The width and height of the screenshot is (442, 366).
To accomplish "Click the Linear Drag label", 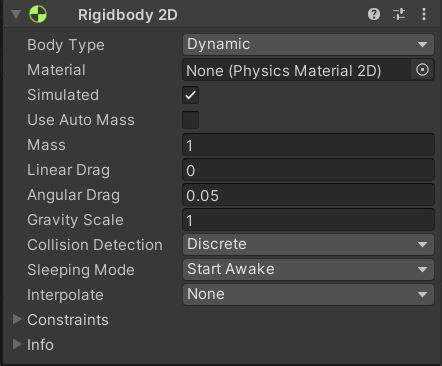I will click(69, 170).
